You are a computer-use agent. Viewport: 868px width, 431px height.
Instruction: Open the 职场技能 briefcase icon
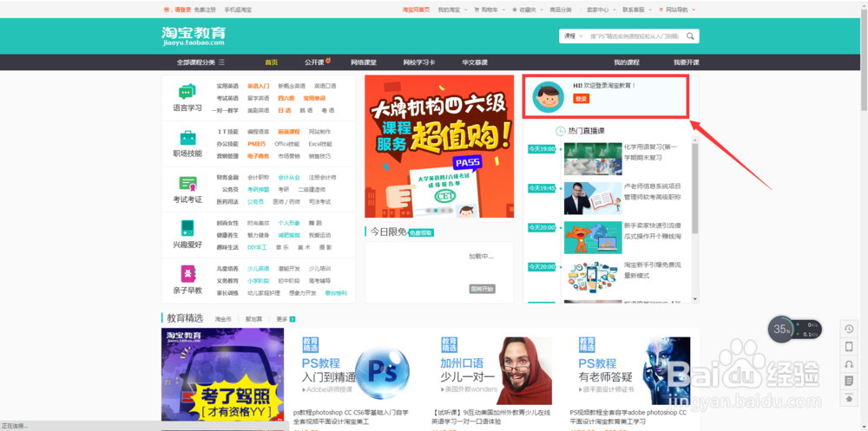tap(187, 138)
